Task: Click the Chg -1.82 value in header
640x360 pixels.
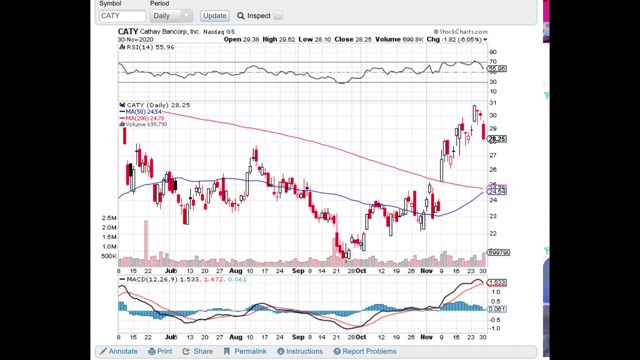Action: tap(457, 40)
